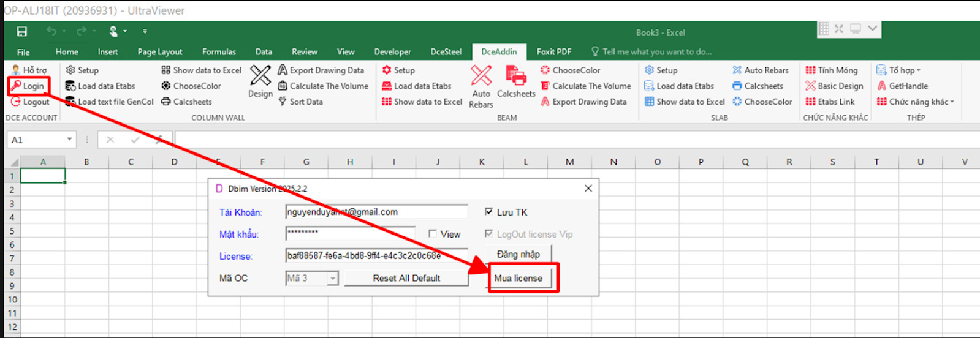Switch to the Page Layout tab
980x338 pixels.
(160, 52)
